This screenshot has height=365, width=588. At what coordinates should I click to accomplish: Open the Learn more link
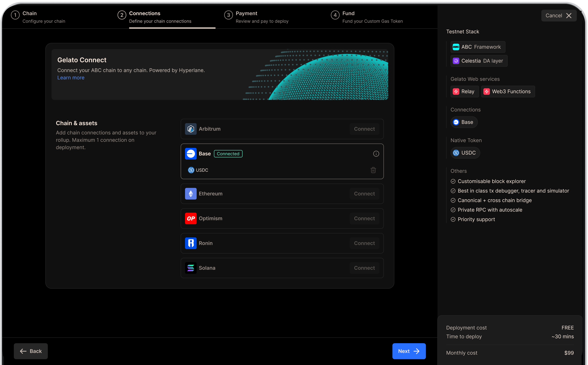[71, 78]
